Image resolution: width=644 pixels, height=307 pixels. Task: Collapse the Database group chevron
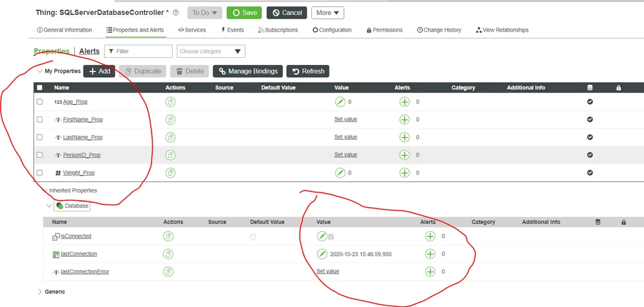[49, 206]
